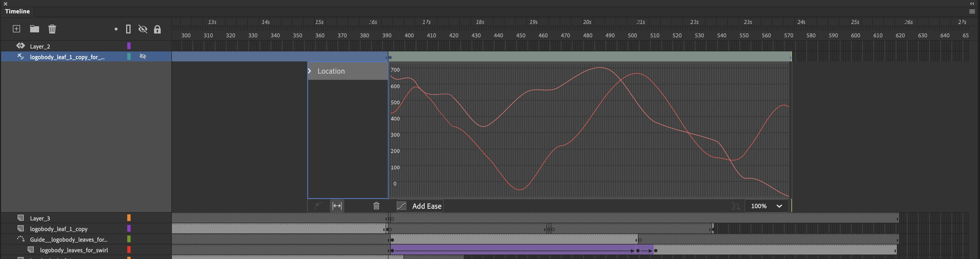
Task: Collapse panel with double-arrow icon
Action: (x=972, y=3)
